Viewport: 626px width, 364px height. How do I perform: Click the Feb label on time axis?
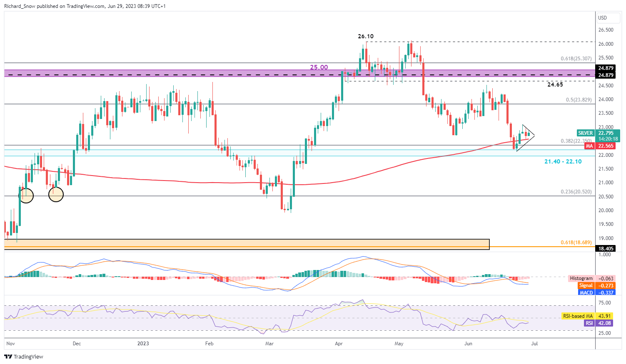[209, 344]
